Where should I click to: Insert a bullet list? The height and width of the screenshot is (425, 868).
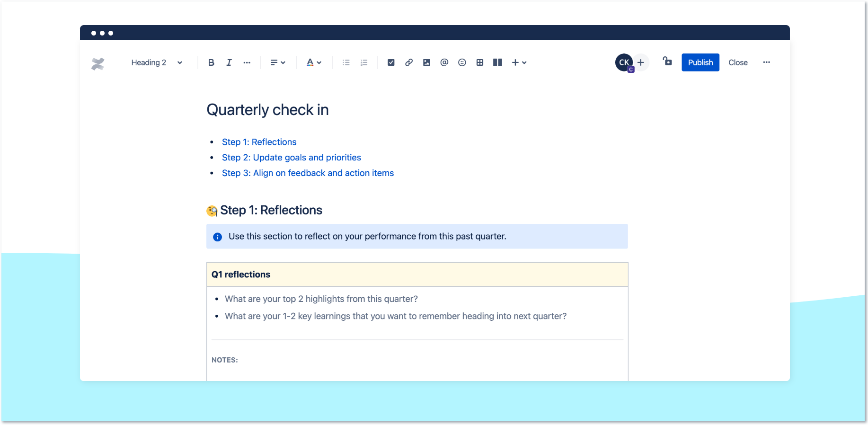[x=346, y=62]
